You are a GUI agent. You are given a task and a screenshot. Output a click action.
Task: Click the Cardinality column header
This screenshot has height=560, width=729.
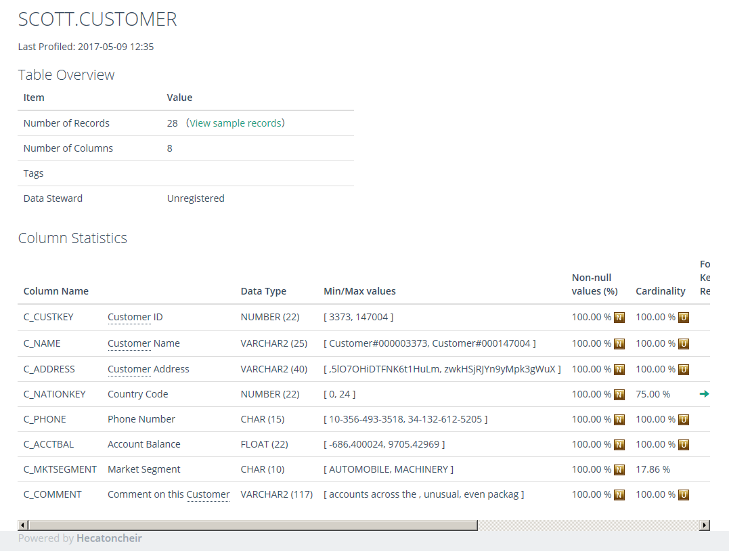pos(660,291)
